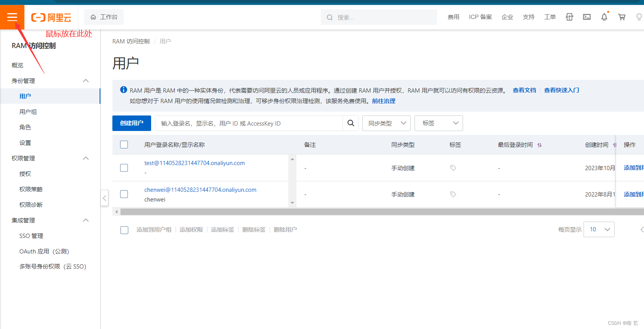Click the tag icon in chenwei row
Screen dimensions: 644x329
[453, 194]
